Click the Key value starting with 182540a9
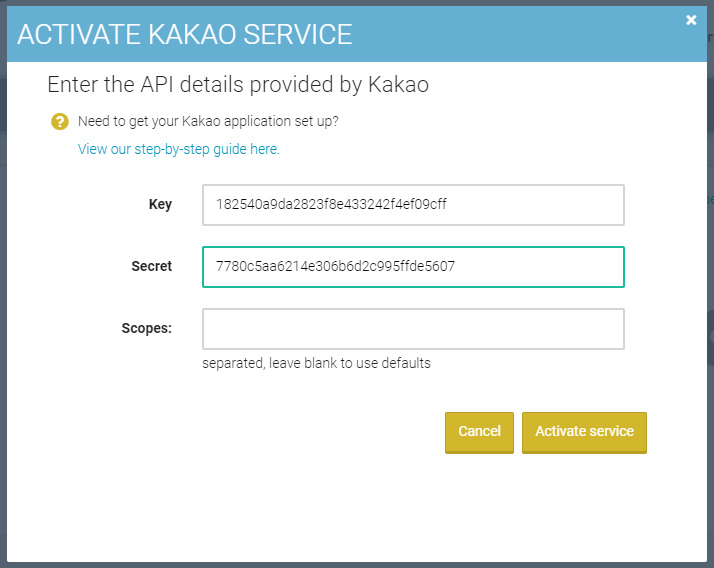Viewport: 714px width, 568px height. point(331,204)
